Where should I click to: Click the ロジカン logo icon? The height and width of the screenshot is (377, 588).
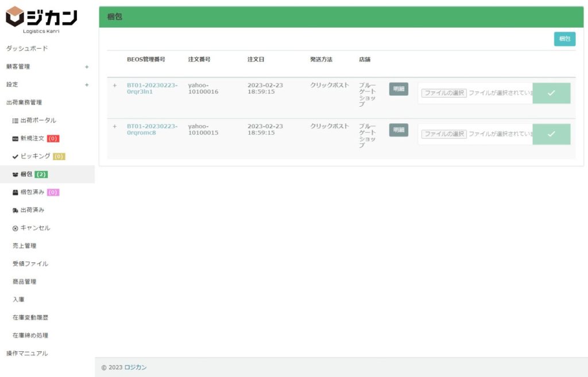(15, 16)
